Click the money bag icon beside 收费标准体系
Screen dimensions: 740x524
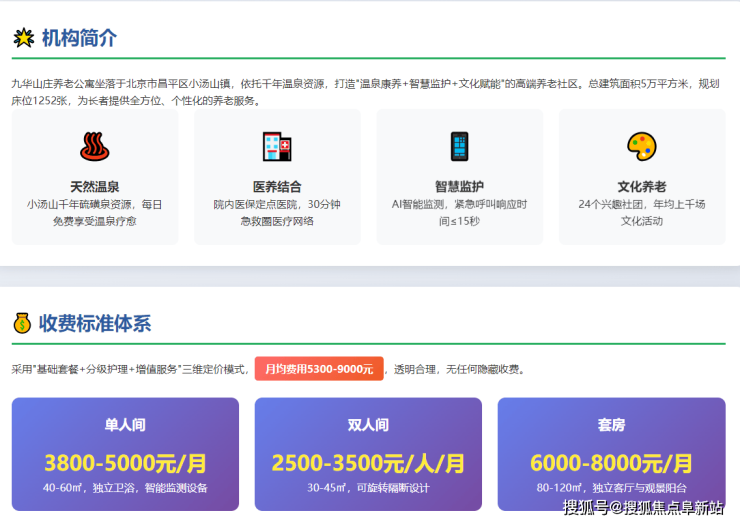click(x=22, y=323)
